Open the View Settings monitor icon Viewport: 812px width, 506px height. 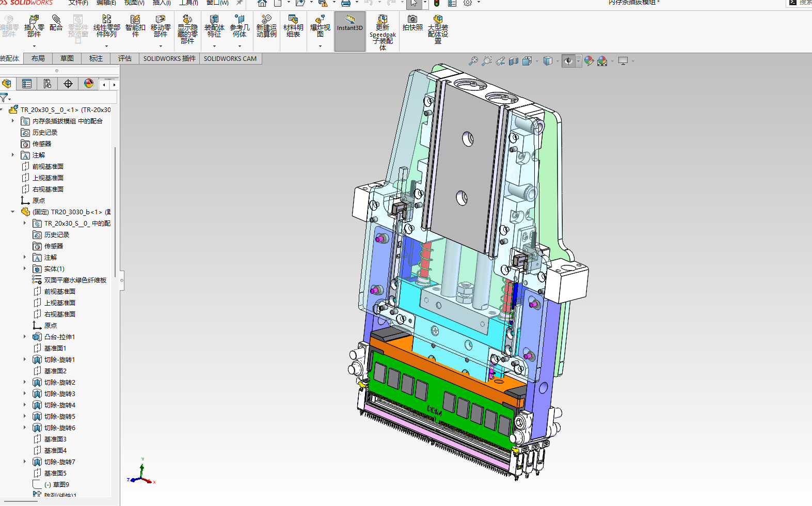click(623, 61)
